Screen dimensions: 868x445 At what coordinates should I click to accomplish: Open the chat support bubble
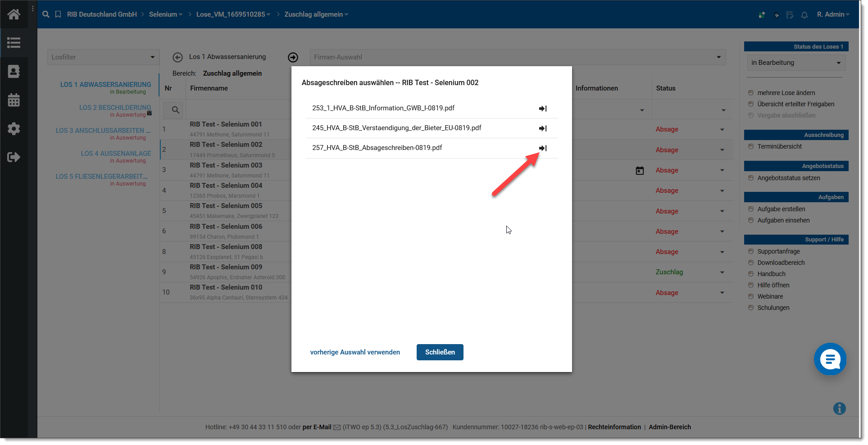point(830,359)
